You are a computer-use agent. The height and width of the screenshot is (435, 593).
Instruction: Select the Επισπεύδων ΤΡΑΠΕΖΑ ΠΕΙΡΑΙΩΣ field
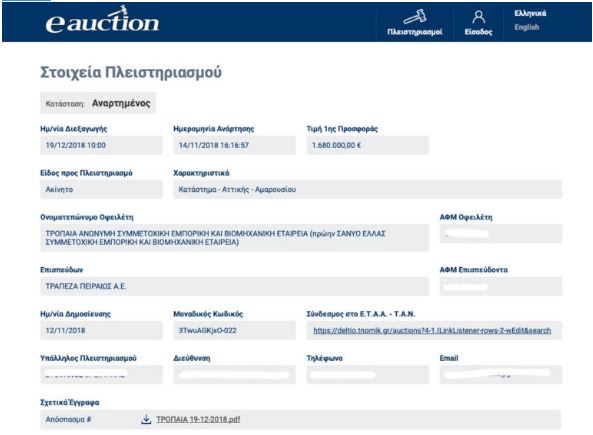(x=234, y=286)
